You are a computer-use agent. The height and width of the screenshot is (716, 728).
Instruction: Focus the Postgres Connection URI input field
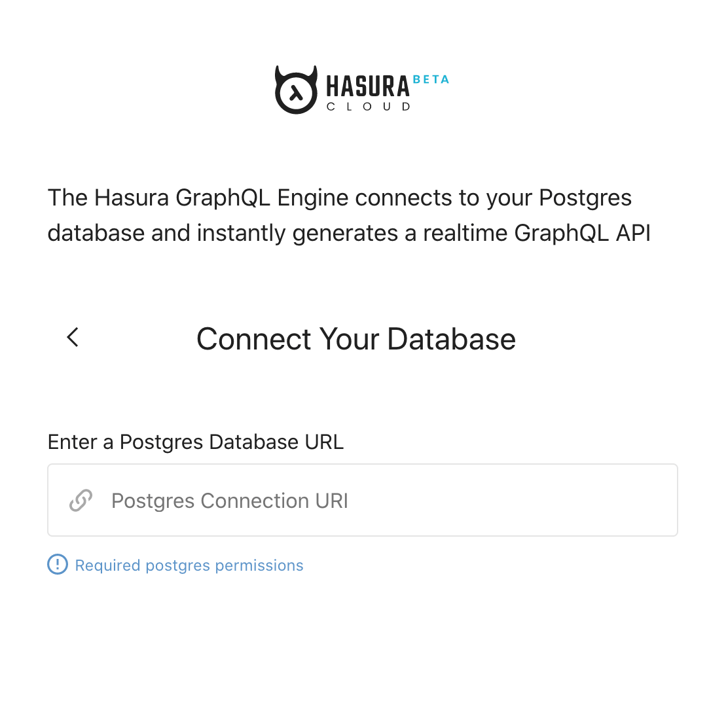[x=393, y=501]
